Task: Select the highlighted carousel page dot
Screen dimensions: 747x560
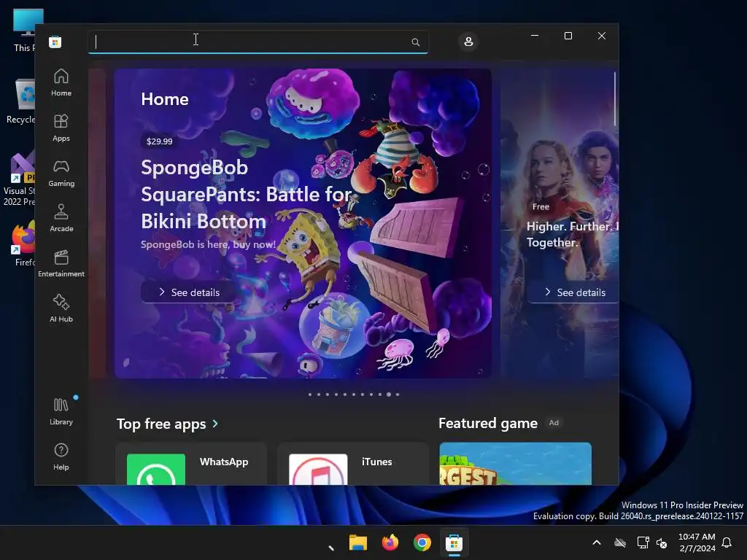Action: [389, 394]
